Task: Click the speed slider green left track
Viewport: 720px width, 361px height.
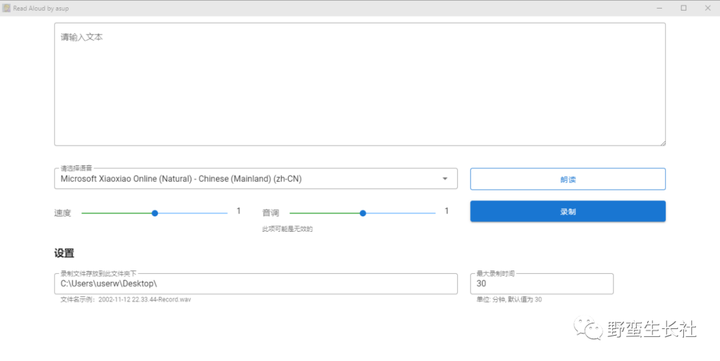Action: point(117,213)
